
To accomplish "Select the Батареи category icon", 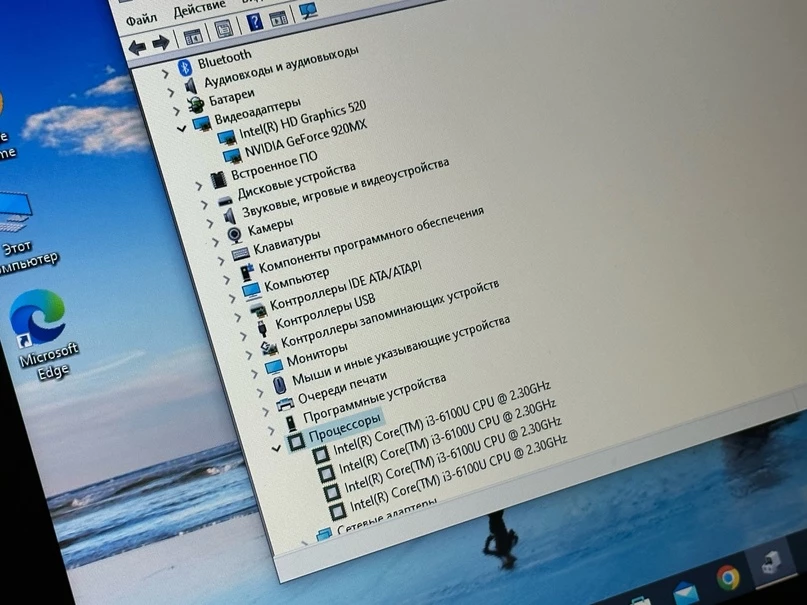I will [x=196, y=104].
